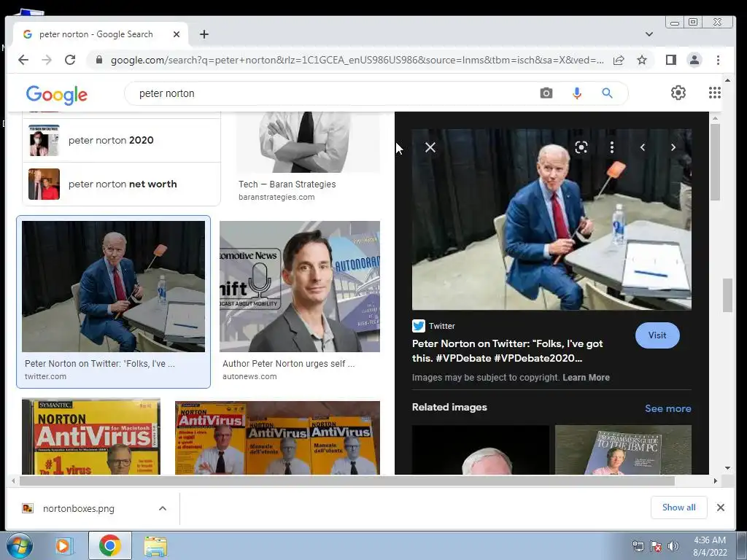This screenshot has height=560, width=747.
Task: Close the peter norton search tab
Action: coord(177,34)
